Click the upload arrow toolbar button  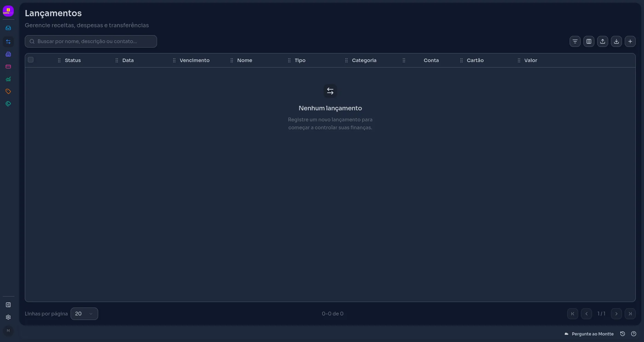click(x=603, y=41)
